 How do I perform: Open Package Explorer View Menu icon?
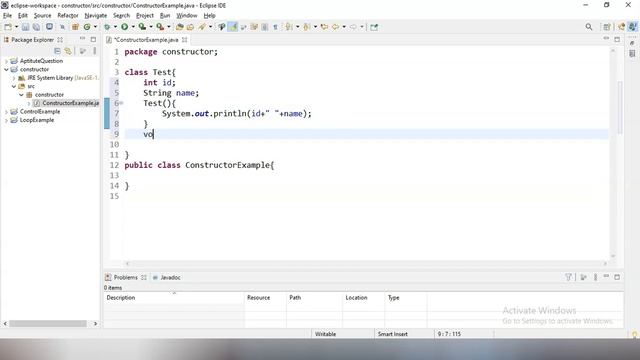point(95,51)
